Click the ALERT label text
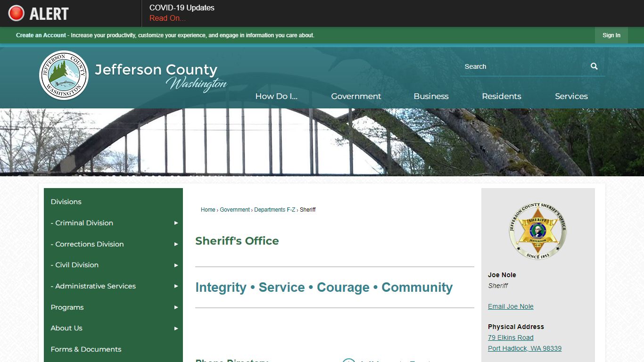The height and width of the screenshot is (362, 644). (49, 14)
